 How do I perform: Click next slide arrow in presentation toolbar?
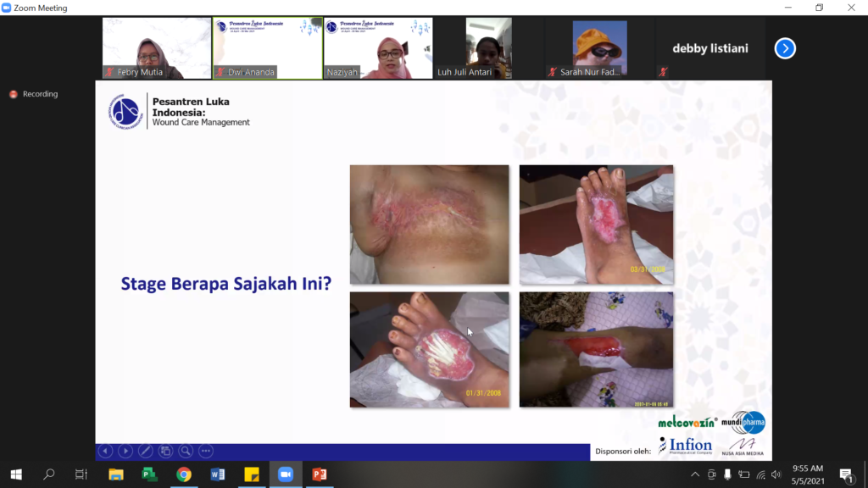[125, 451]
